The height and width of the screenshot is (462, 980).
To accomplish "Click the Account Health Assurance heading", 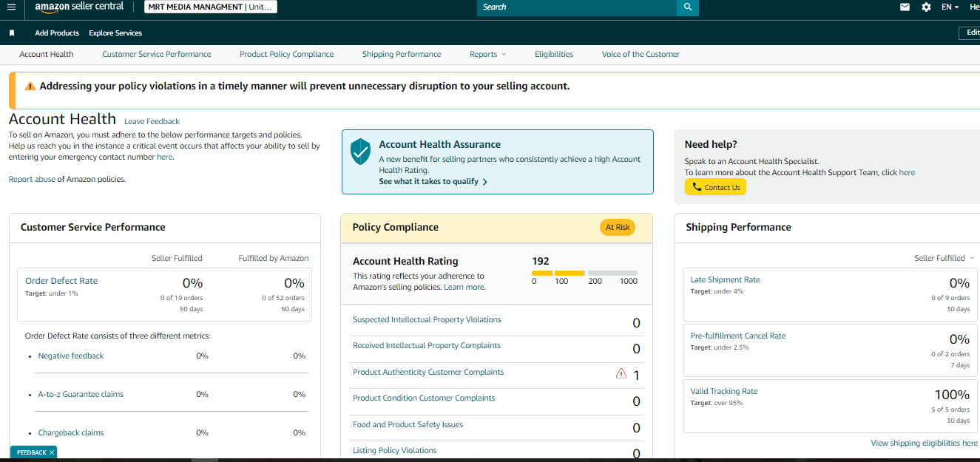I will (440, 144).
